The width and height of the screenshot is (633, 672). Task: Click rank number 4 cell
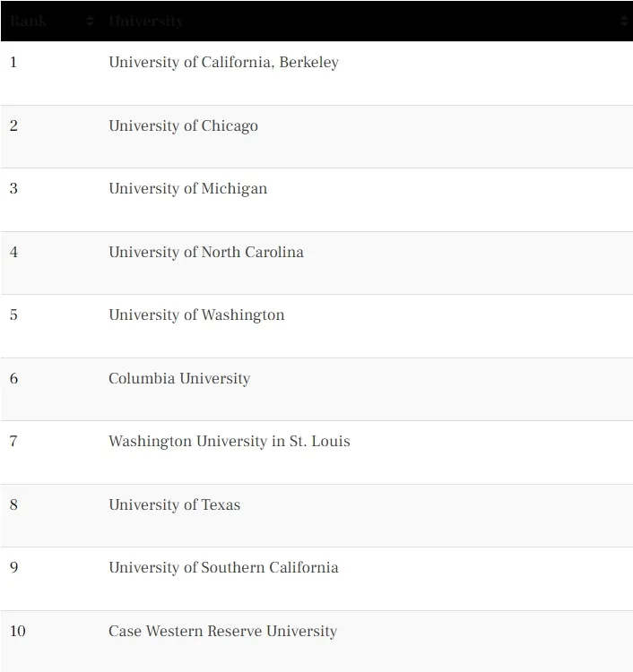click(x=13, y=252)
